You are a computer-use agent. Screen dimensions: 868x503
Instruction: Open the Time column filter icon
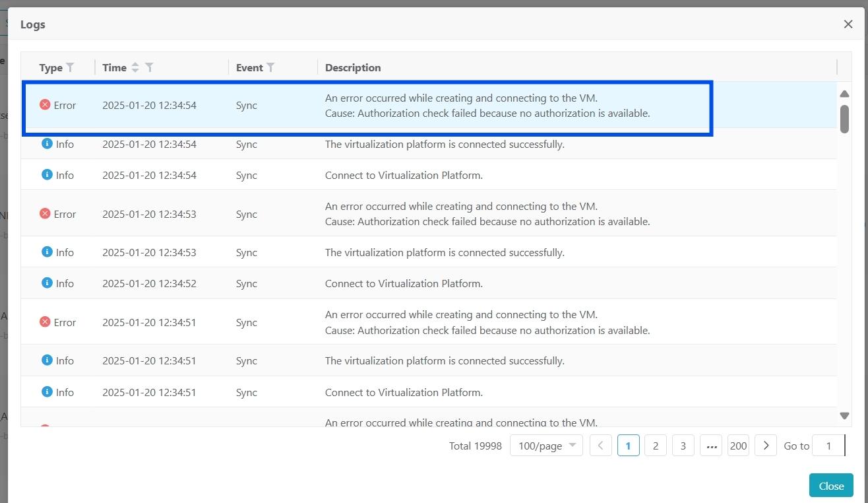coord(150,67)
